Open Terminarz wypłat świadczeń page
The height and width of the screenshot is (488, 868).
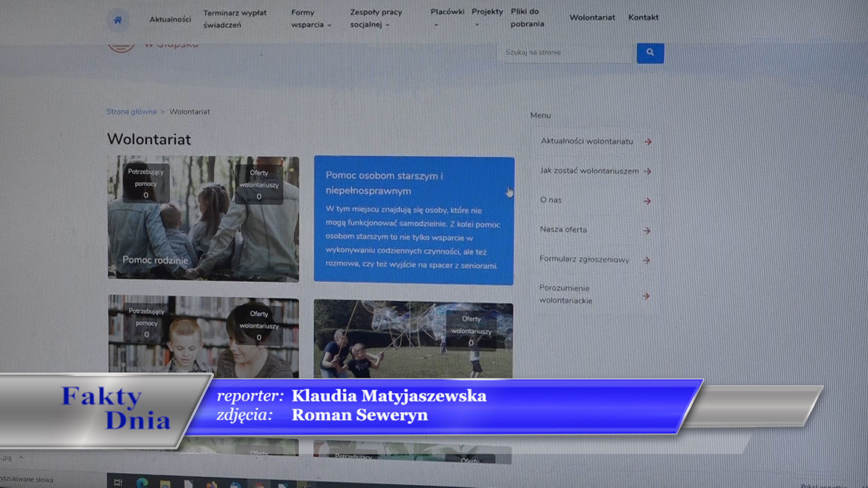[x=235, y=19]
